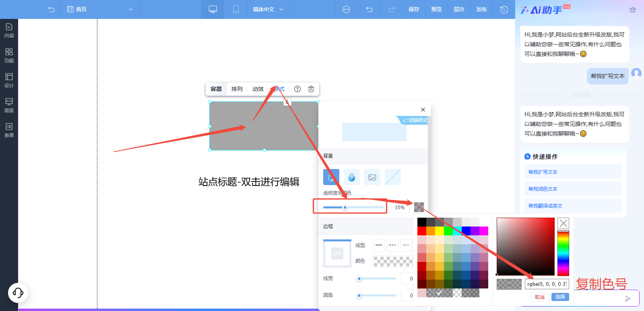Adjust the 圆角 corner radius slider
The image size is (644, 311).
tap(377, 295)
